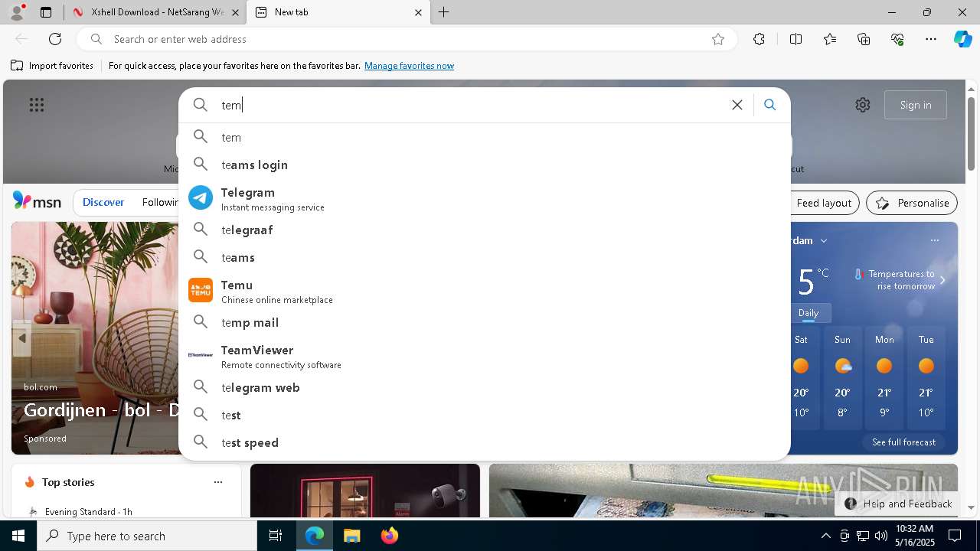Viewport: 980px width, 551px height.
Task: Open the taskbar clock and date
Action: [914, 536]
